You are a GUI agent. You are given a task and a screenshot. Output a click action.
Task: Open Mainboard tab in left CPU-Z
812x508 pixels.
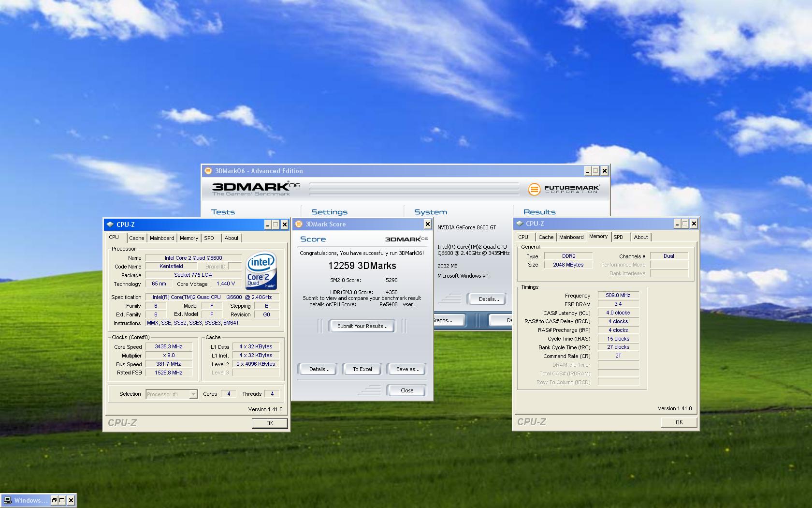pos(162,238)
